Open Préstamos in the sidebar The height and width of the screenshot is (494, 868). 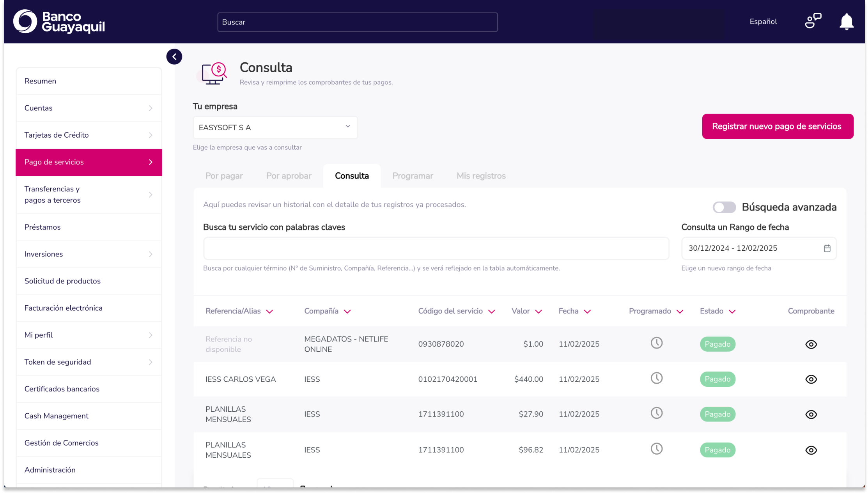pos(89,227)
